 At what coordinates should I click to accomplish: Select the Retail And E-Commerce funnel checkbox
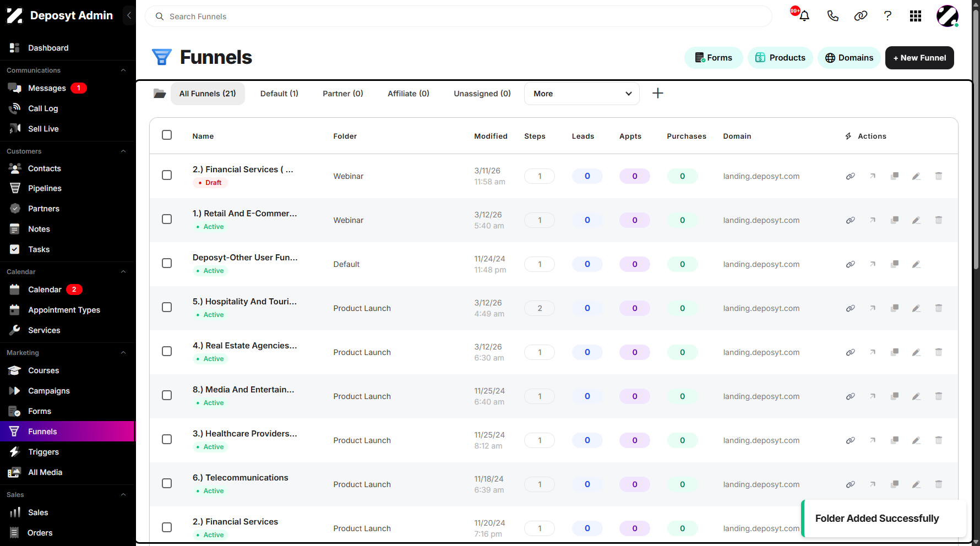pyautogui.click(x=167, y=219)
